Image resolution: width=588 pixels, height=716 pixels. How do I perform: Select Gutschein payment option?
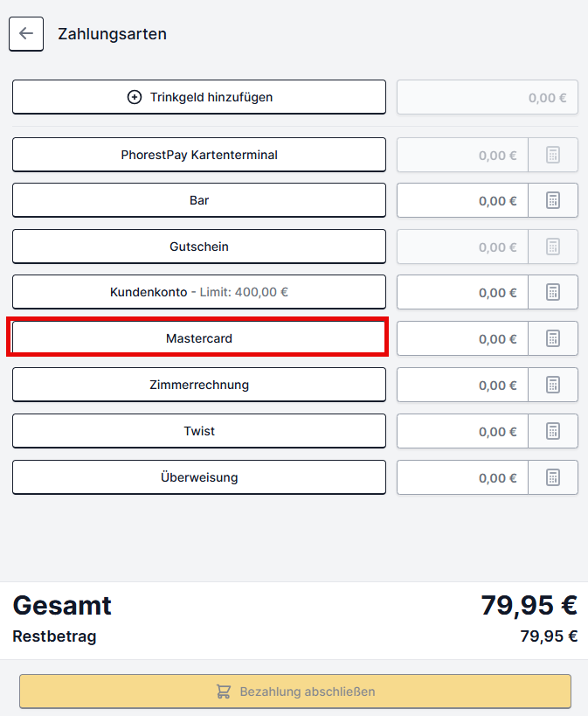tap(199, 247)
